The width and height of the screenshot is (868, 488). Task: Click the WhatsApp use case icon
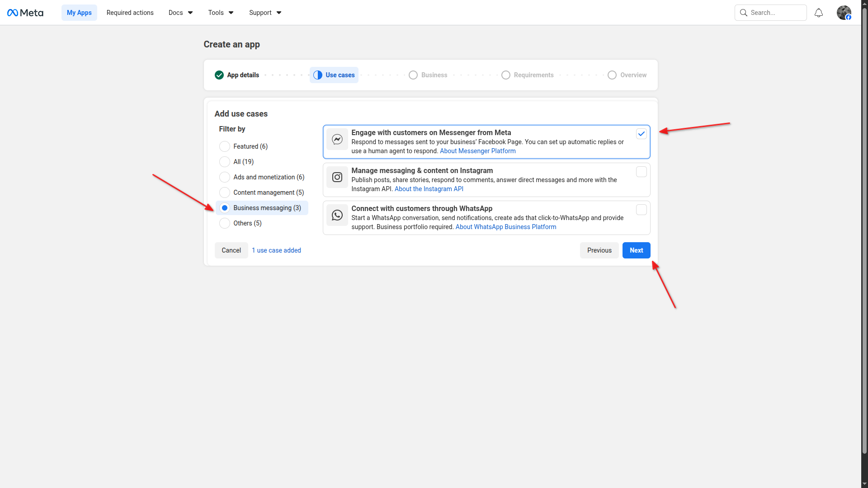(x=337, y=215)
